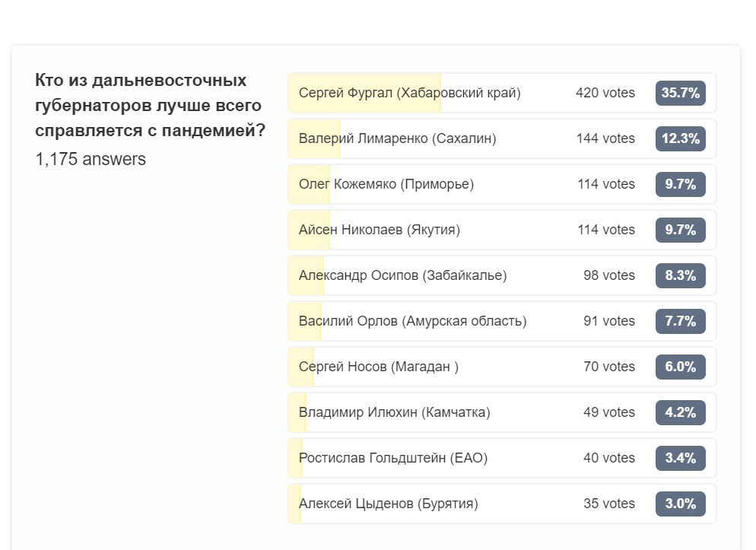The height and width of the screenshot is (550, 756).
Task: Select the Ростислав Гольдштейн (ЕАО) option
Action: 502,458
